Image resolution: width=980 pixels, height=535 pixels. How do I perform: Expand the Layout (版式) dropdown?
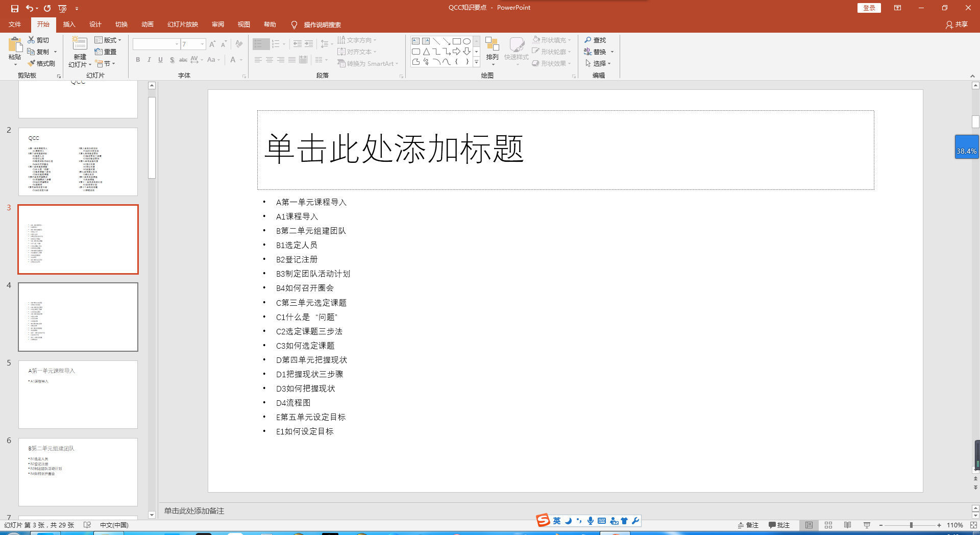[x=108, y=40]
